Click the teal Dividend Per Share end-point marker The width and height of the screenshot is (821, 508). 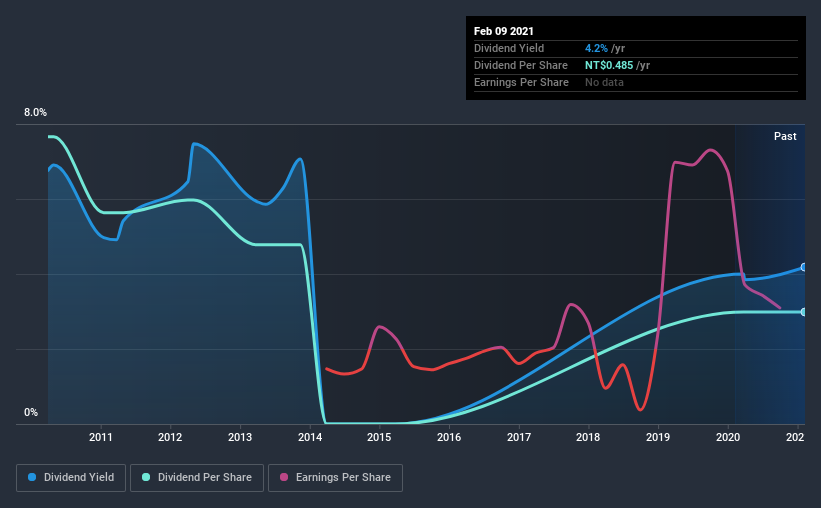(x=804, y=312)
